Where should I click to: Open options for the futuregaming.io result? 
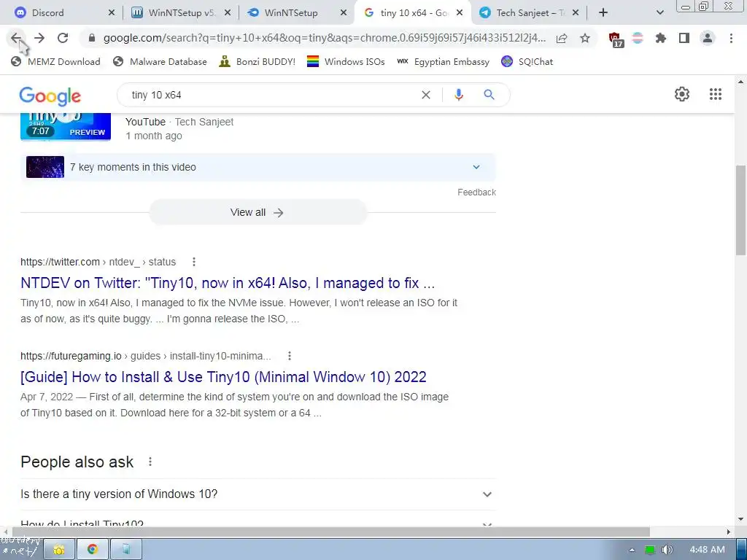pyautogui.click(x=289, y=356)
